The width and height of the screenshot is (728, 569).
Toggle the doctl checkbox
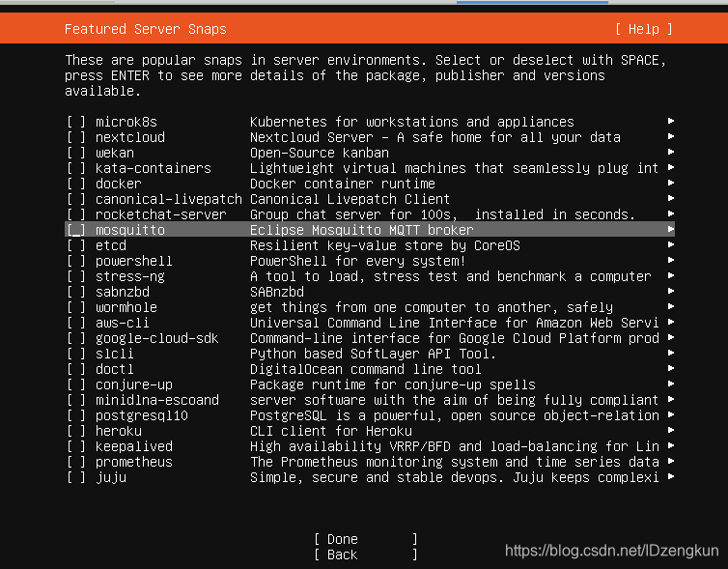pos(76,369)
